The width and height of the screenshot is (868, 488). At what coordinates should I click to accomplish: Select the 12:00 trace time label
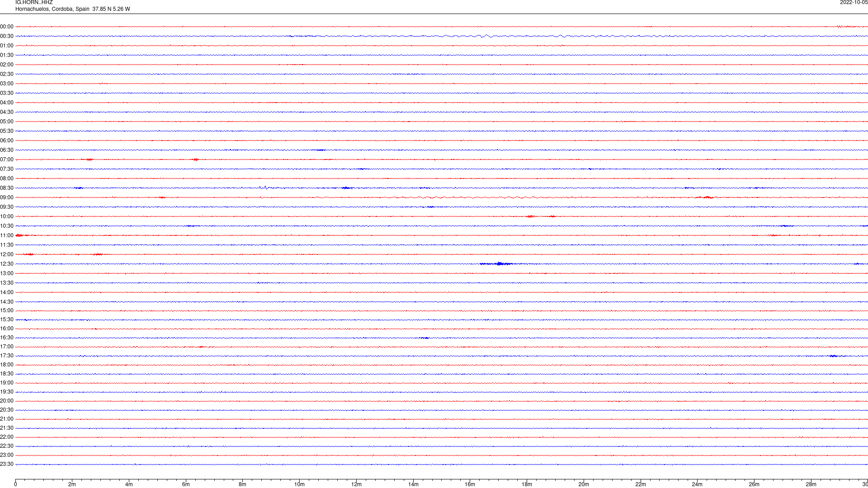pyautogui.click(x=7, y=254)
